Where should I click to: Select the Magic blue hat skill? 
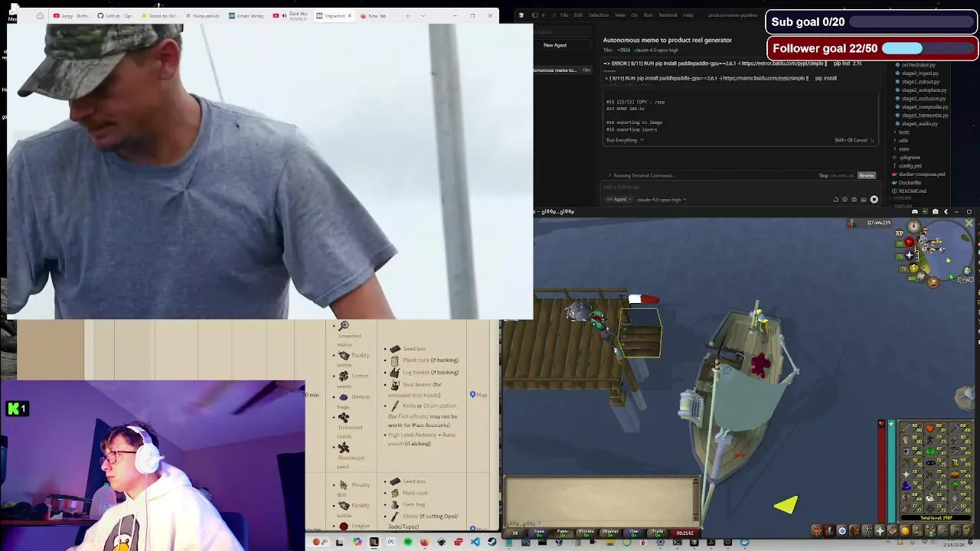912,485
